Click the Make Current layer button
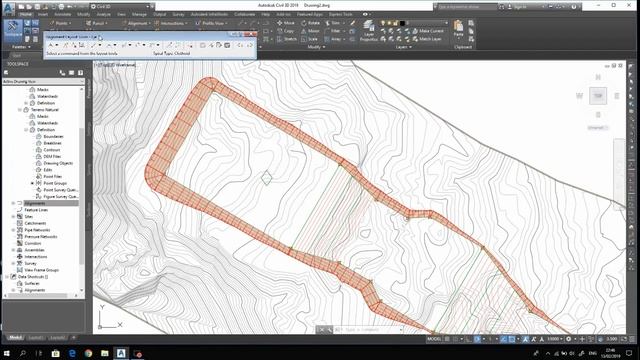Image resolution: width=640 pixels, height=360 pixels. pos(428,31)
